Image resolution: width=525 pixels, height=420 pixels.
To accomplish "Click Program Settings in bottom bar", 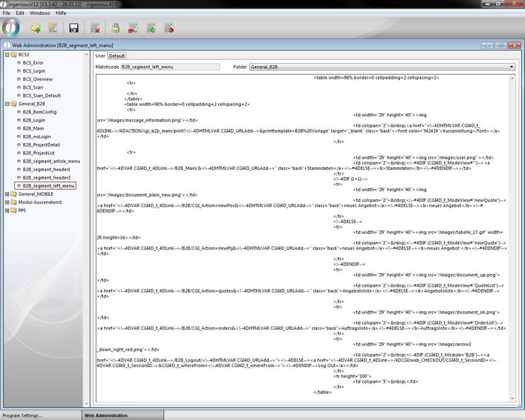I will (x=22, y=415).
